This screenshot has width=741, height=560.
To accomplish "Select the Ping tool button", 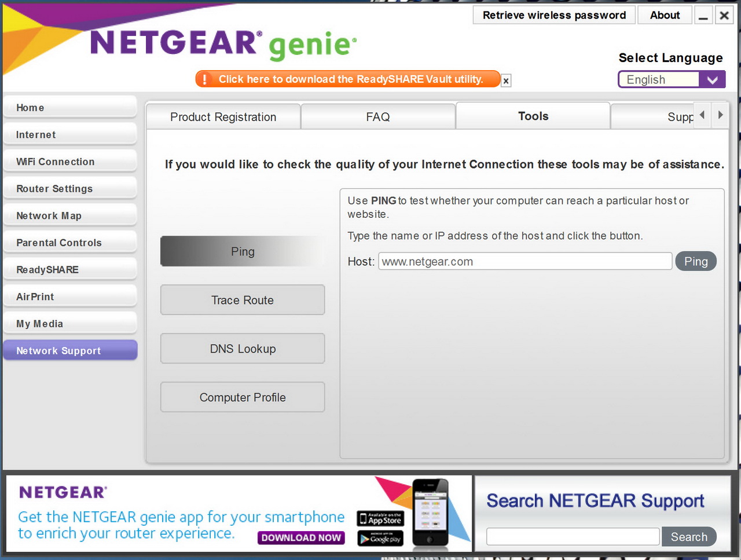I will [243, 251].
